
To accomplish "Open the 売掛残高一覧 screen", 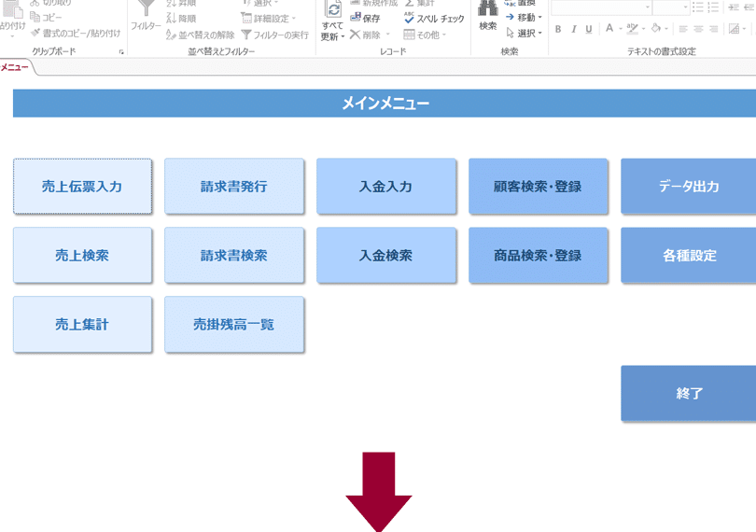I will click(x=234, y=325).
